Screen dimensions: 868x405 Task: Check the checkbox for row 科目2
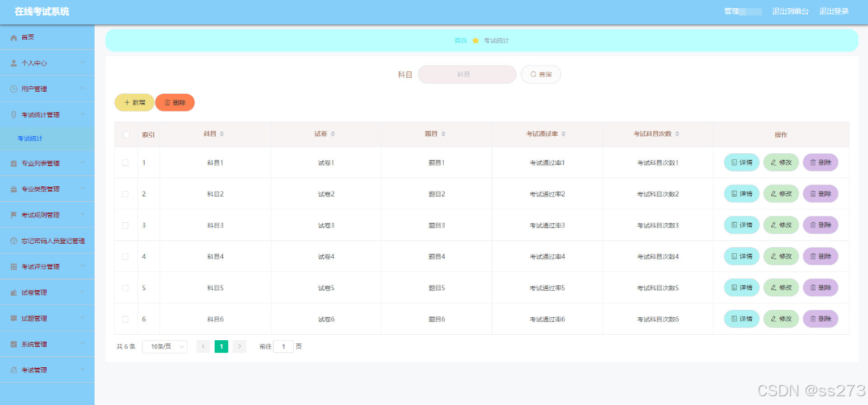[x=125, y=194]
